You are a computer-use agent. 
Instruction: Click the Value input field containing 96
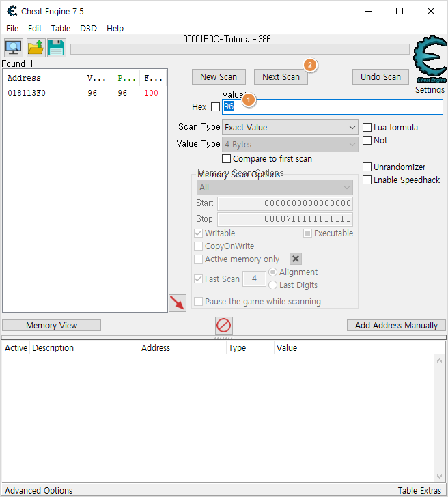coord(333,106)
